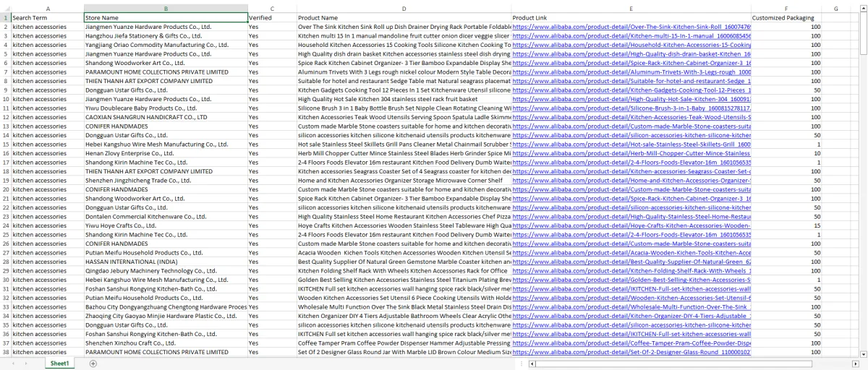Select the 'Shenzhen Jingzhicheng Trade Co., Ltd.' cell
The height and width of the screenshot is (370, 868).
(x=165, y=180)
